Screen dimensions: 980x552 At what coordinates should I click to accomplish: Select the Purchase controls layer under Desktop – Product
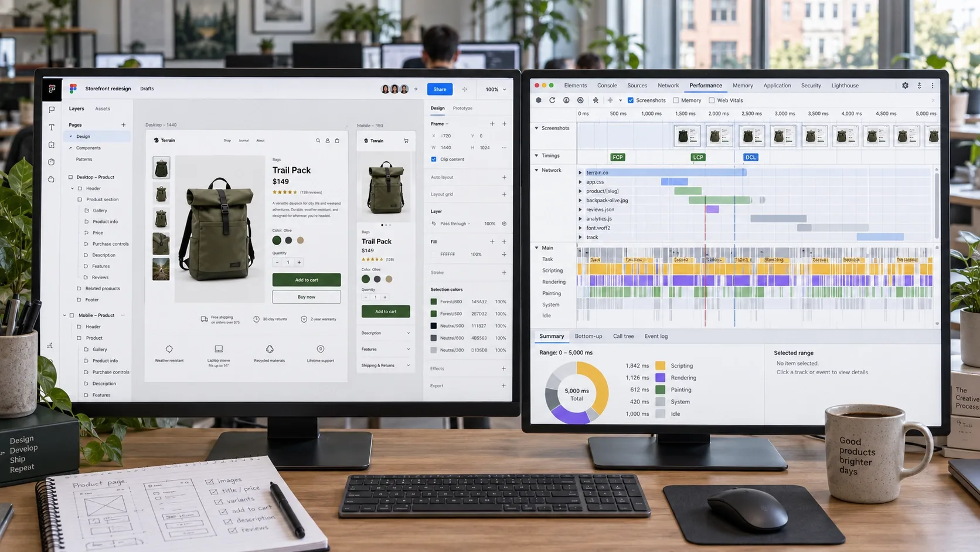(x=110, y=244)
